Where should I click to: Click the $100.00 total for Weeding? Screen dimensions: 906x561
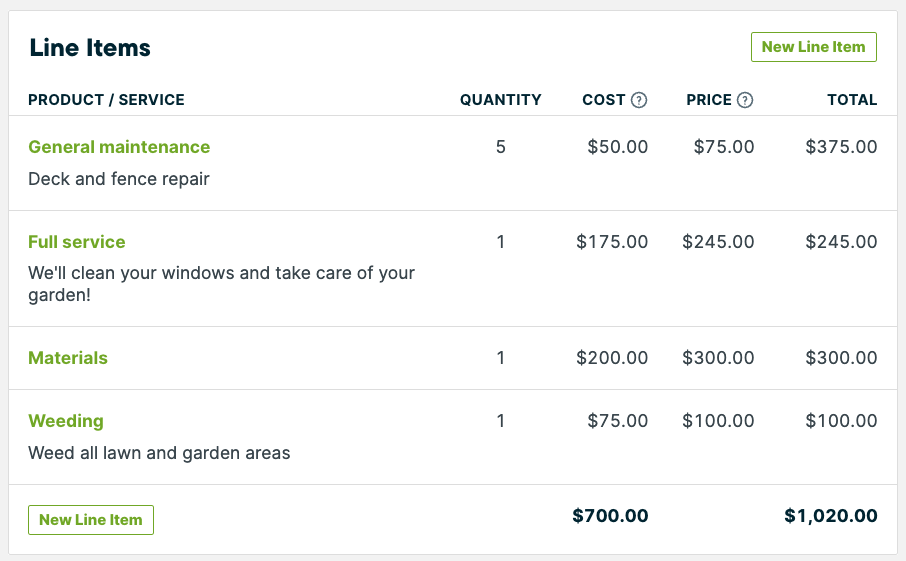point(841,421)
